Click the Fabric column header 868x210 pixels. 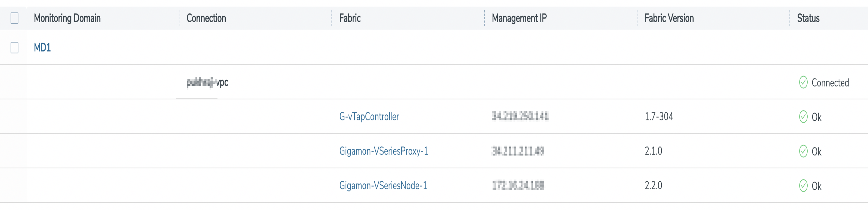coord(350,18)
